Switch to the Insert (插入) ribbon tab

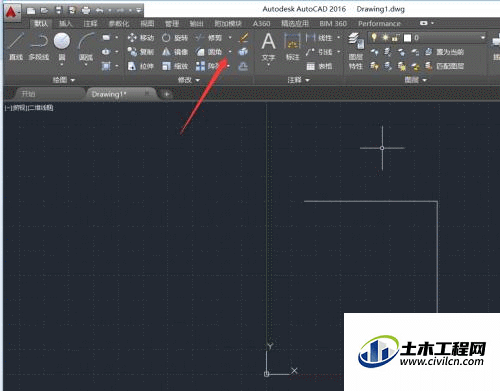(x=65, y=24)
